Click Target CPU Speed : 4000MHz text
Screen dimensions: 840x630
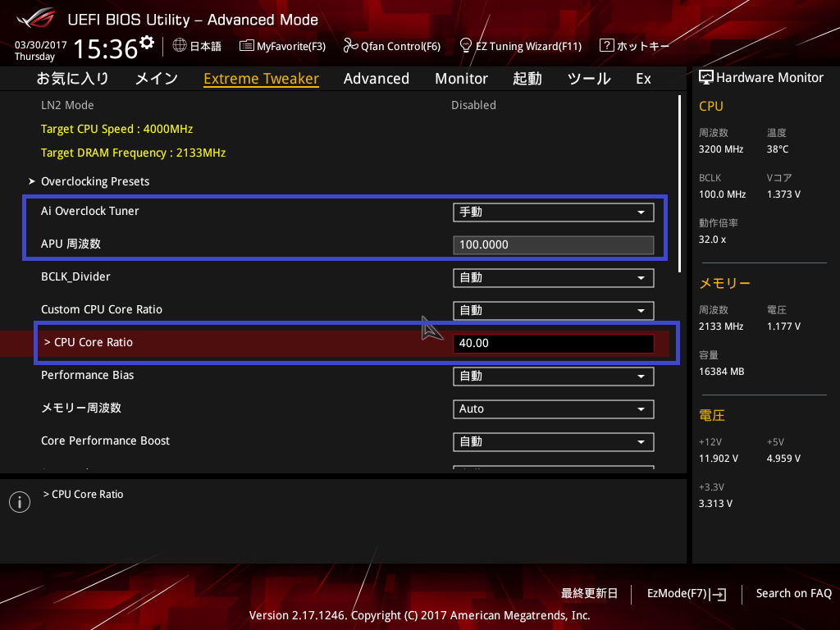point(116,129)
